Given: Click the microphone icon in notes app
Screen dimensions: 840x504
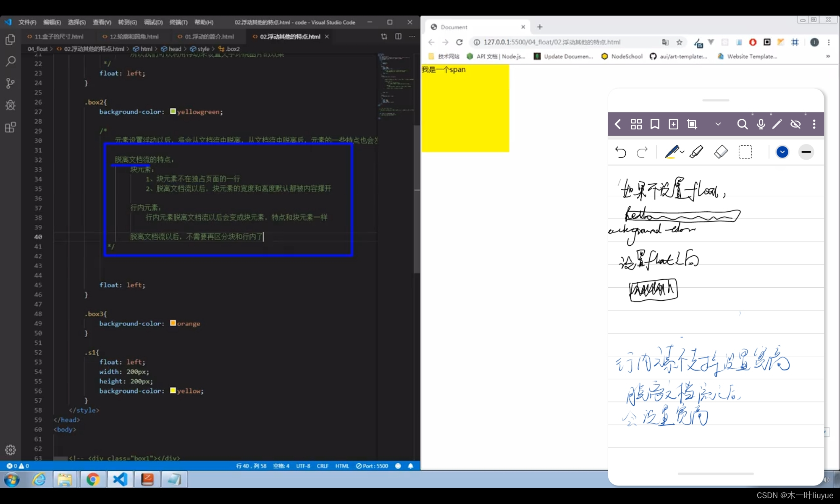Looking at the screenshot, I should click(761, 124).
